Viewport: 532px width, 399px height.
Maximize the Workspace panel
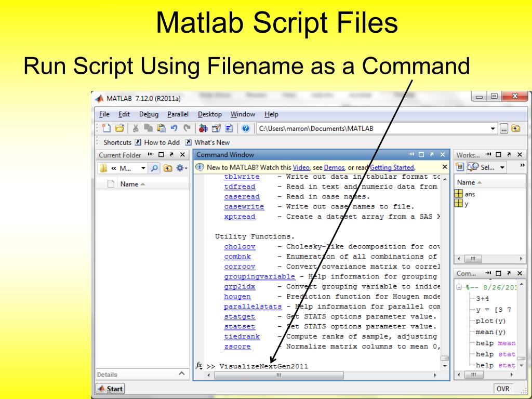click(x=498, y=155)
